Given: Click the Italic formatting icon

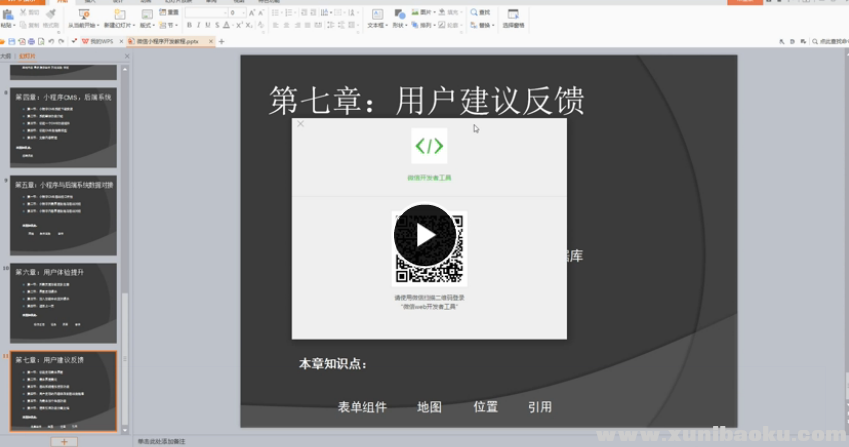Looking at the screenshot, I should [x=200, y=25].
